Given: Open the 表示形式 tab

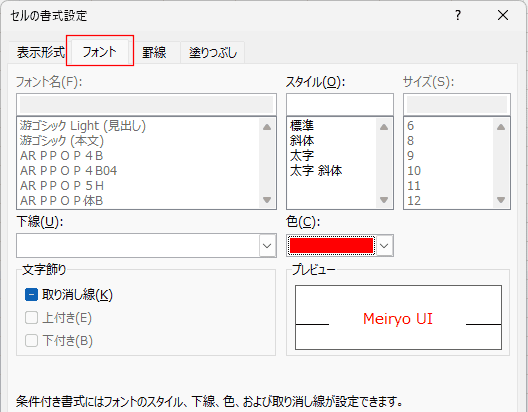Looking at the screenshot, I should (x=40, y=53).
